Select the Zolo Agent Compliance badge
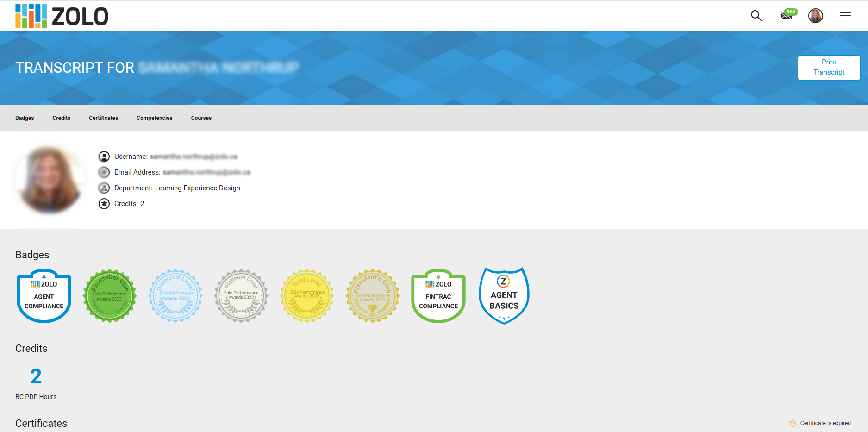This screenshot has width=868, height=432. pos(44,296)
